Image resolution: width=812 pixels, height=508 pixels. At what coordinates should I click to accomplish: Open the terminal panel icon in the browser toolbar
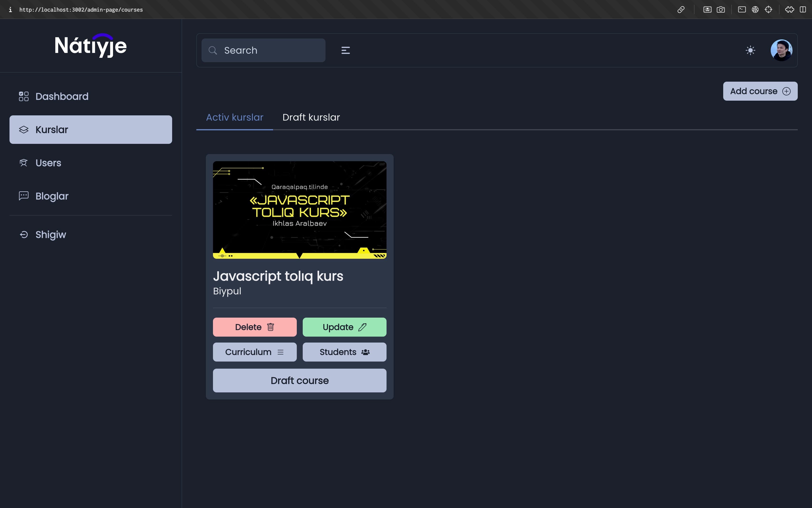(741, 9)
